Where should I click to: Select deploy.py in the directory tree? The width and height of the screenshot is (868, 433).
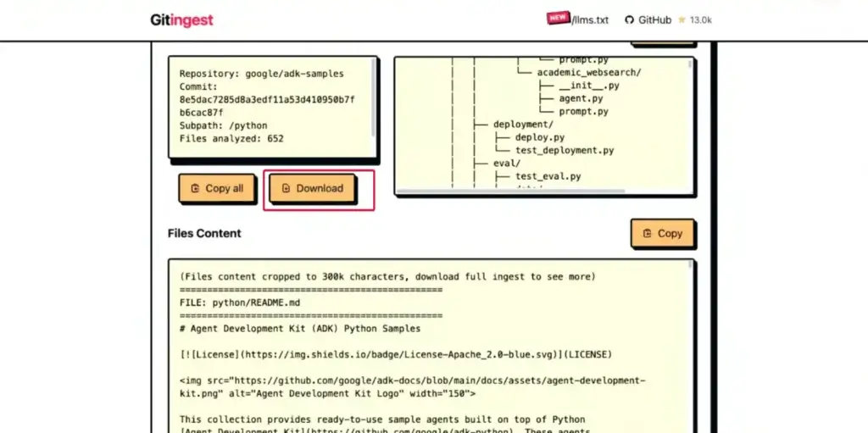[539, 137]
